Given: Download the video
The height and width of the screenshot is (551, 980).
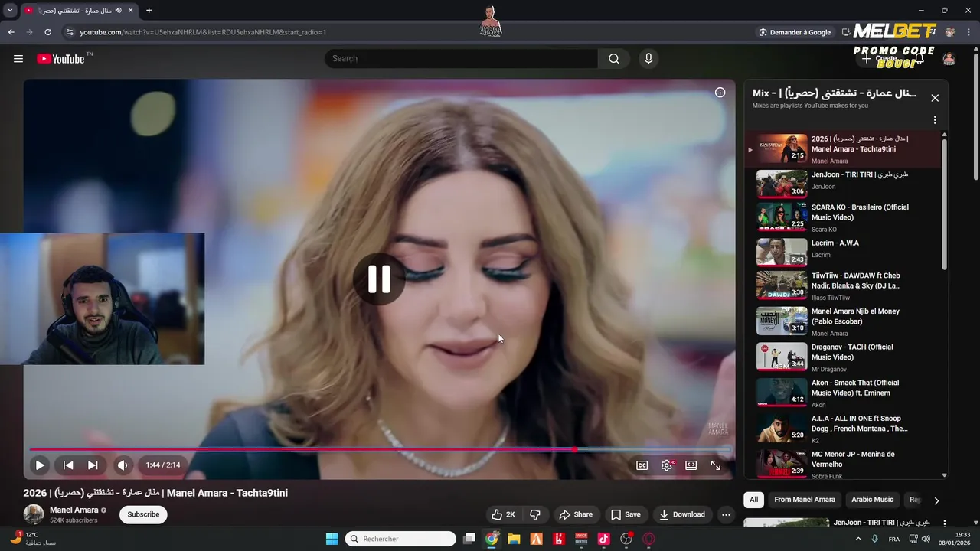Looking at the screenshot, I should [682, 514].
